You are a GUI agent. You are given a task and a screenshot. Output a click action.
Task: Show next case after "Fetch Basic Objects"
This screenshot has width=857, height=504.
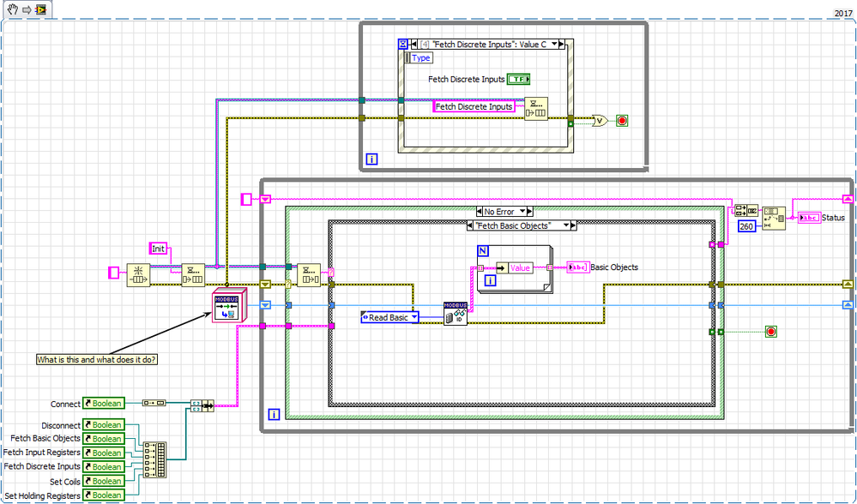[572, 225]
